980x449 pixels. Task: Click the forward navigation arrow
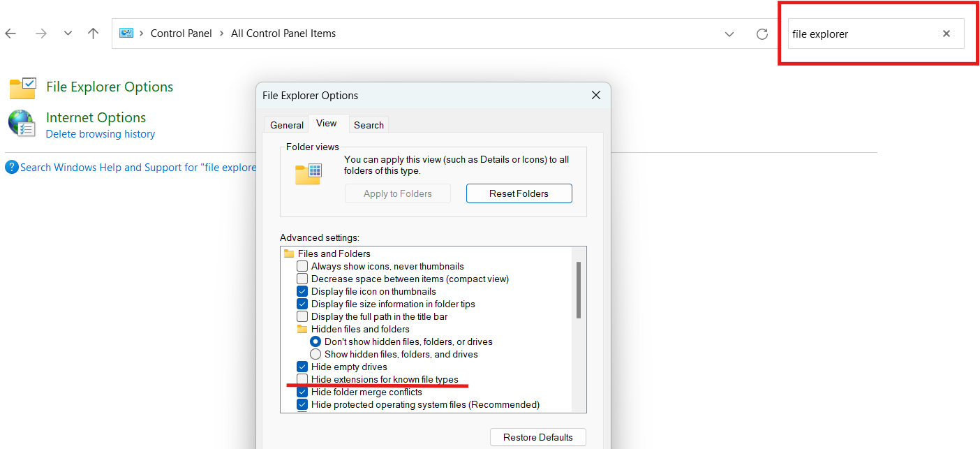point(41,34)
